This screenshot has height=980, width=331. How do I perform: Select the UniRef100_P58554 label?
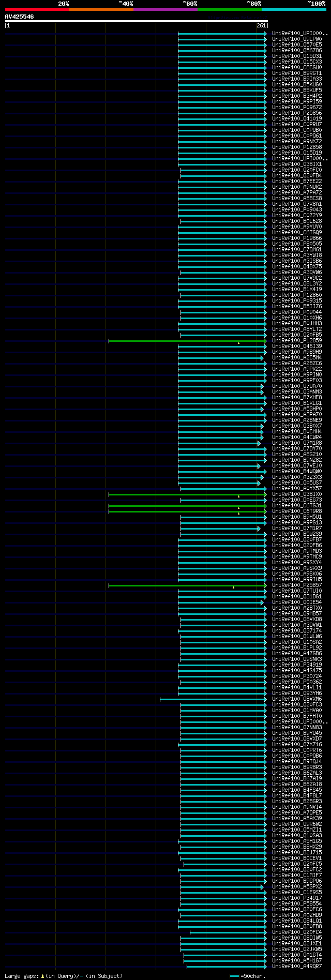pos(297,904)
